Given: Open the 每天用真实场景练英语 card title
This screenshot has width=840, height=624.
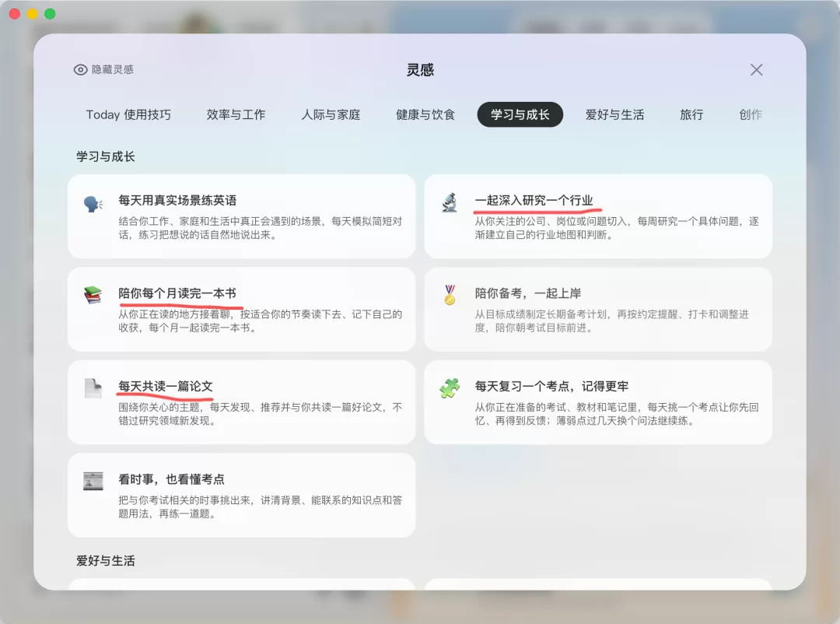Looking at the screenshot, I should click(x=177, y=201).
